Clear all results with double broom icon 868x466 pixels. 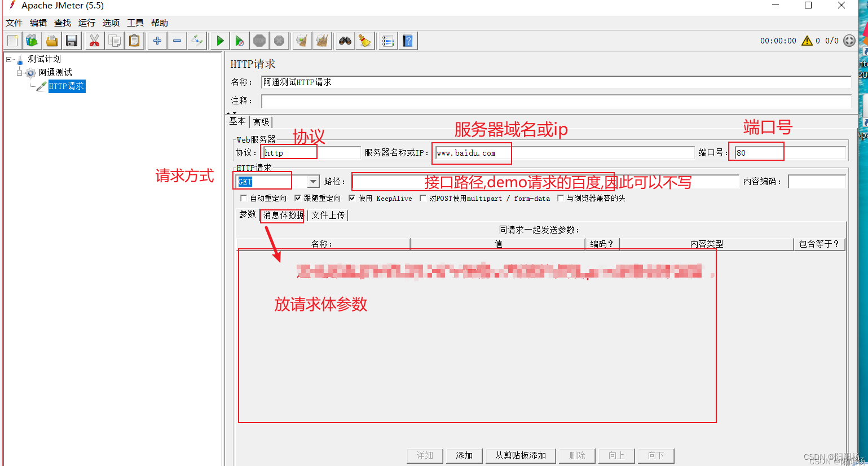(322, 41)
